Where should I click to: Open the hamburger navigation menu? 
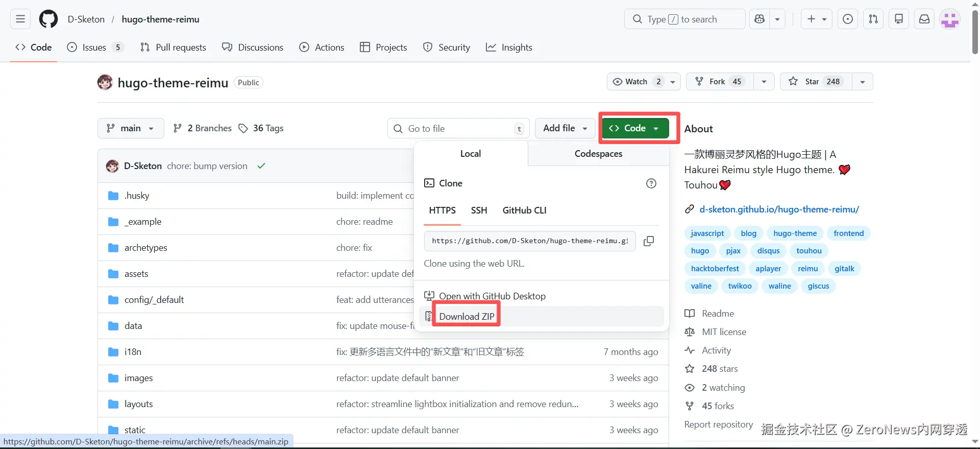tap(20, 19)
